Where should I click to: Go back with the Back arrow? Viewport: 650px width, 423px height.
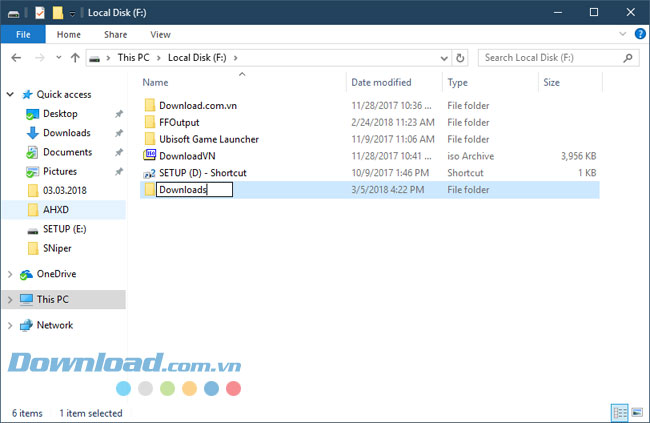tap(16, 58)
